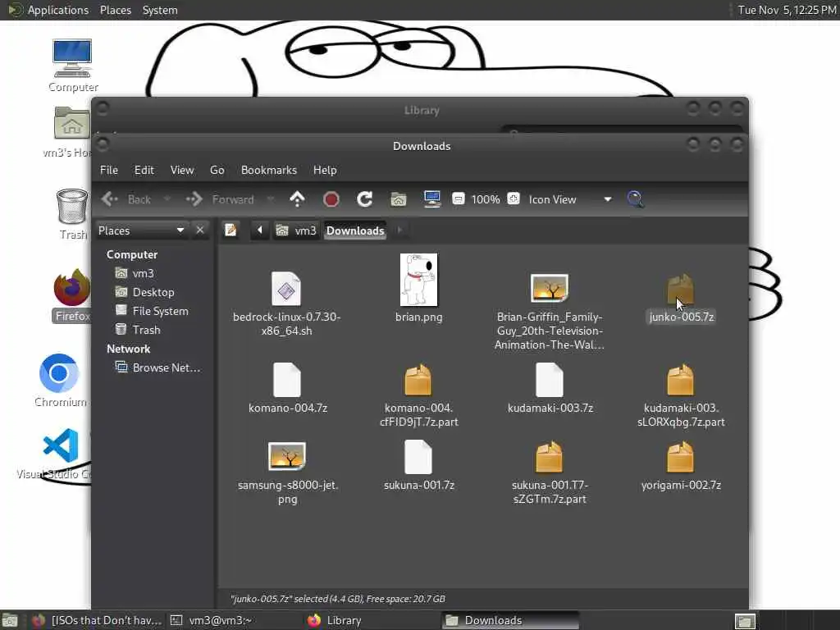Select the komano-004.cfFID9jT.7z.part file

click(x=418, y=395)
